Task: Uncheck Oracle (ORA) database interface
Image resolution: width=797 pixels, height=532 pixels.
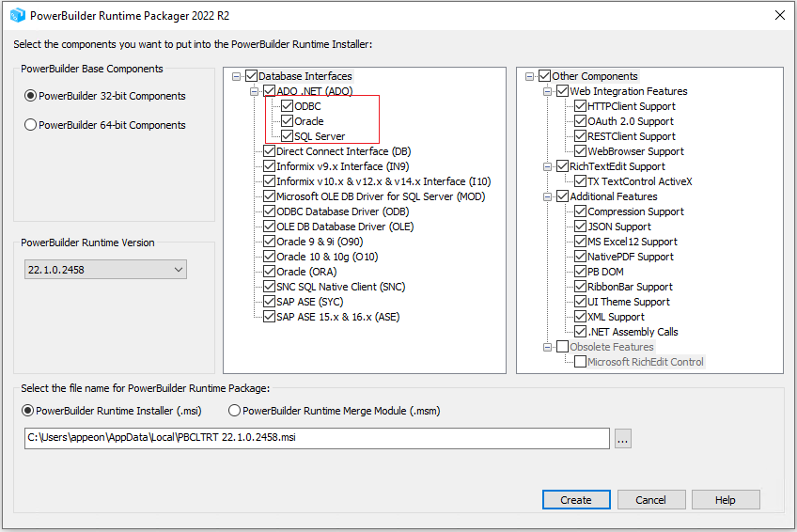Action: (x=269, y=272)
